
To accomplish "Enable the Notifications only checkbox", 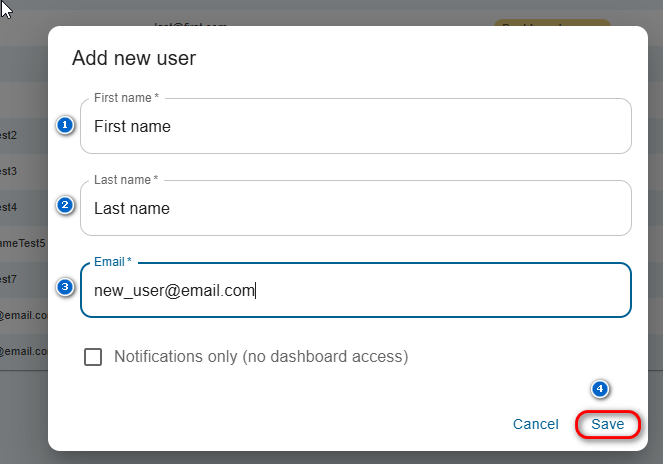I will pyautogui.click(x=93, y=357).
